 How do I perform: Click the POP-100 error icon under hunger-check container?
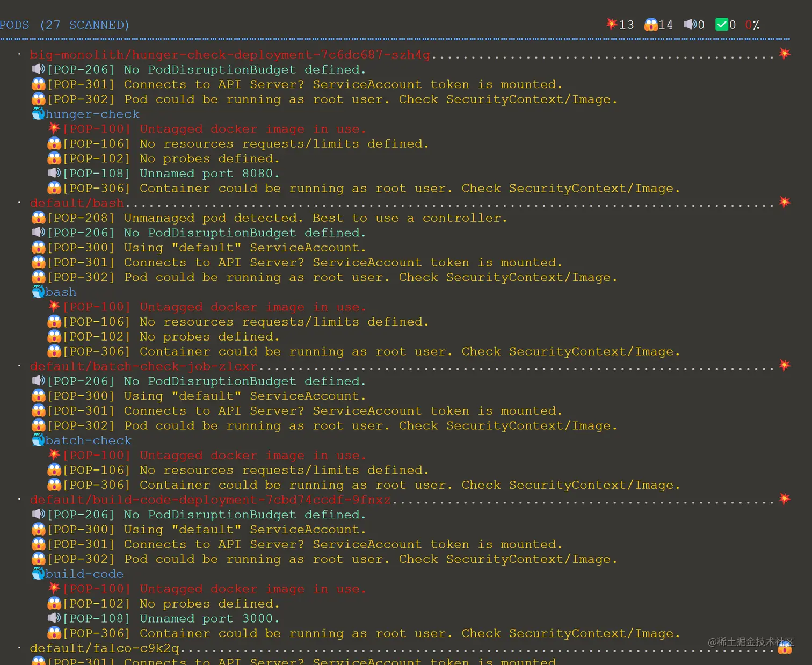pos(54,128)
